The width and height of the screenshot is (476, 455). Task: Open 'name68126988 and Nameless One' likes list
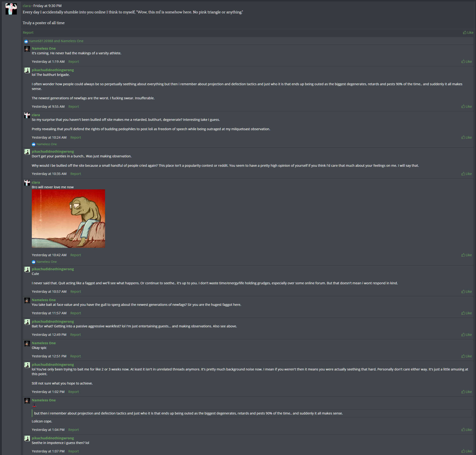tap(56, 41)
